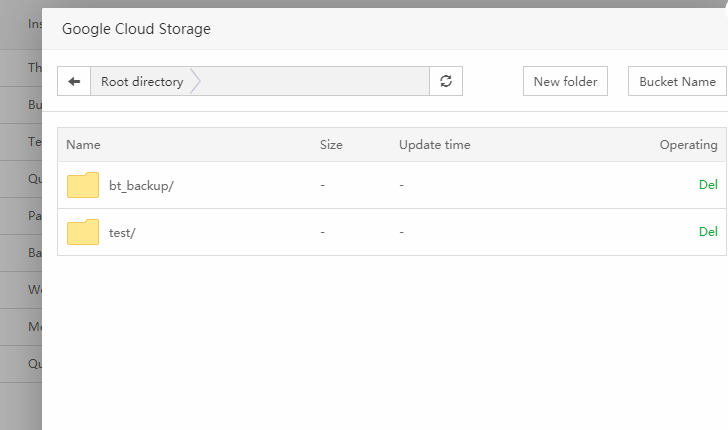Open the test/ folder name
This screenshot has height=430, width=728.
122,232
